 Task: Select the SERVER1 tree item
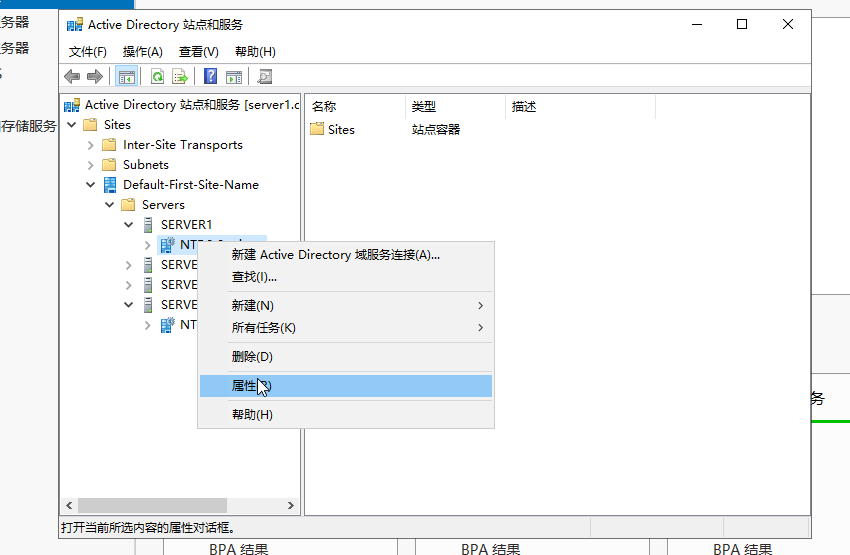(186, 224)
